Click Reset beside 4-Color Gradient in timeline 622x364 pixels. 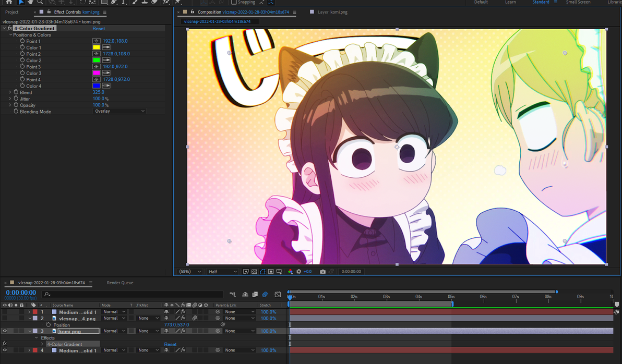tap(170, 344)
